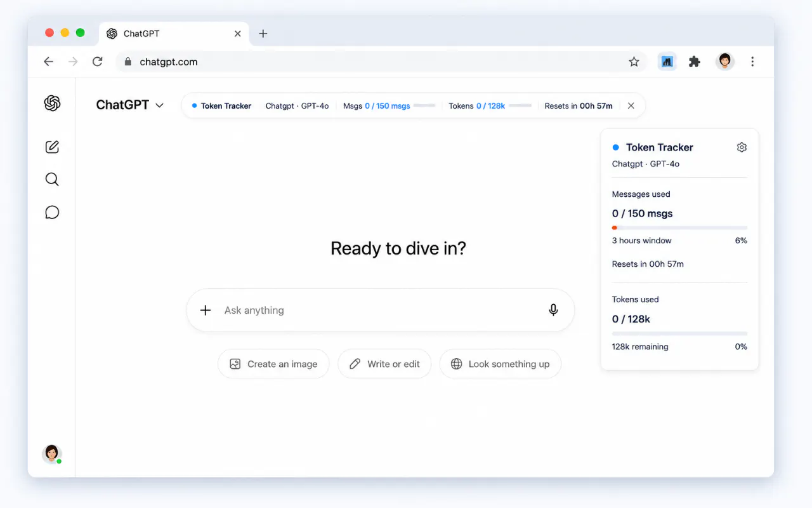This screenshot has height=508, width=812.
Task: Open a new browser tab
Action: click(263, 34)
